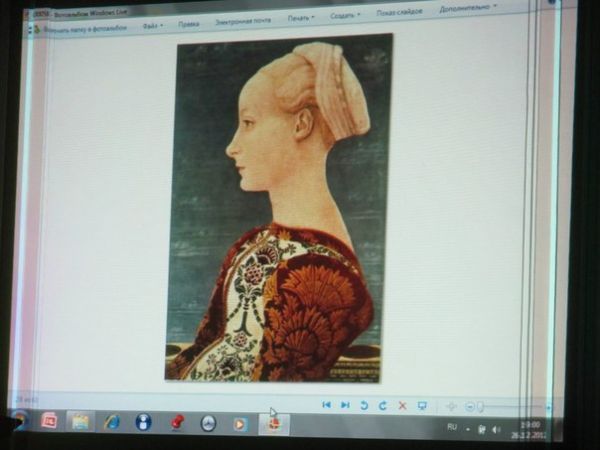The height and width of the screenshot is (450, 600).
Task: Open Windows Explorer taskbar icon
Action: [80, 421]
